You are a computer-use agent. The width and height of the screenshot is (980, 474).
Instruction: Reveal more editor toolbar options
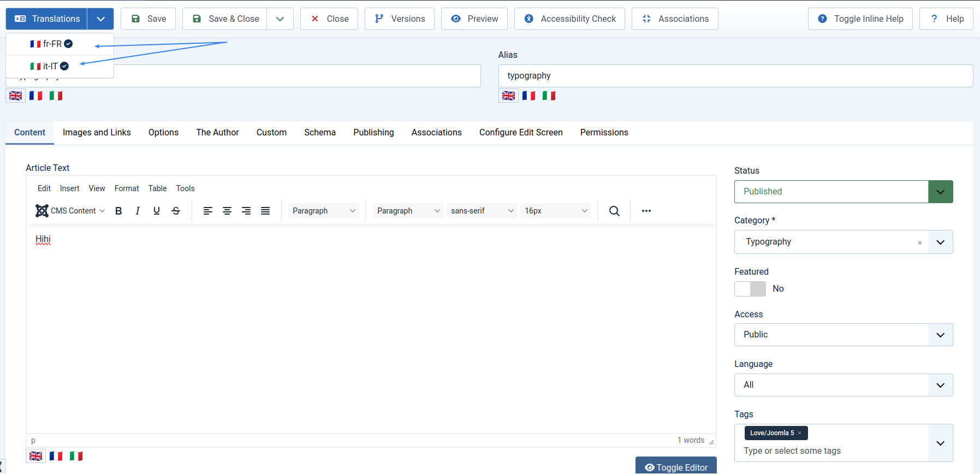click(x=646, y=211)
